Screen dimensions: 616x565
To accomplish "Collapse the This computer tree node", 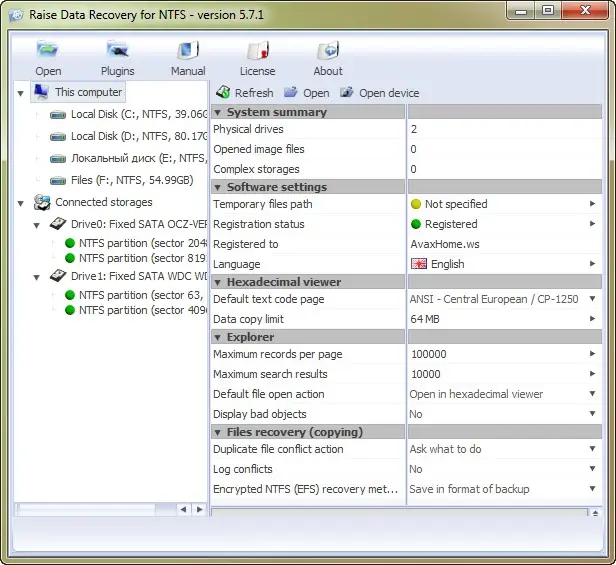I will point(20,93).
